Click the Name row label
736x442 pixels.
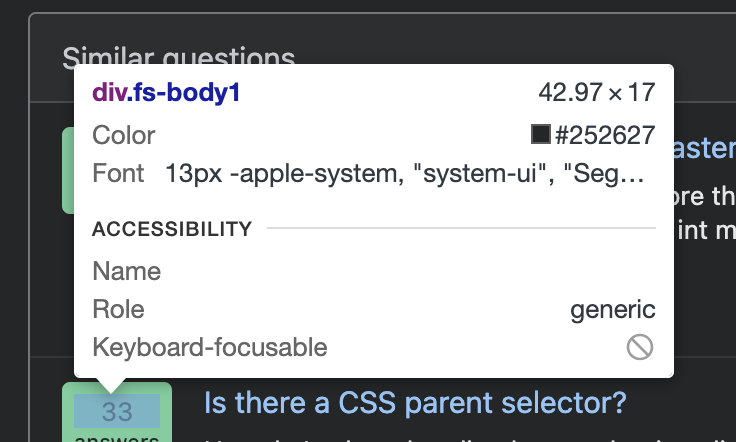(x=127, y=271)
